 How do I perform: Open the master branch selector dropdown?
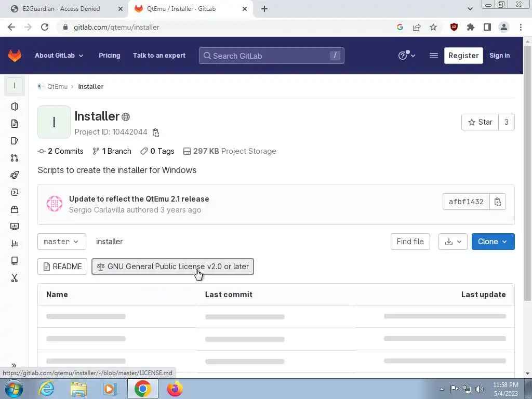[x=61, y=242]
